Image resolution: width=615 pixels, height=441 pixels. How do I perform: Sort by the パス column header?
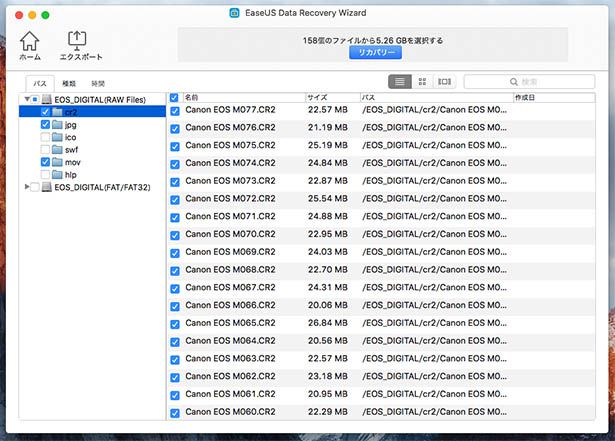(436, 97)
